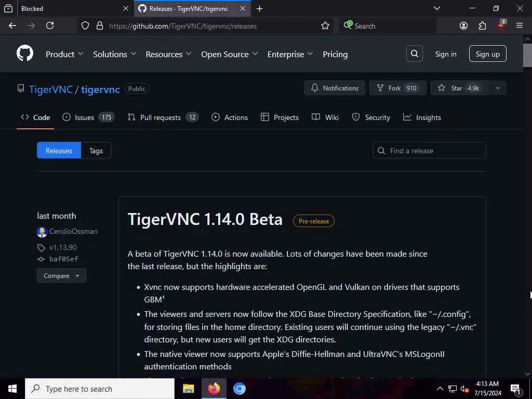Open the Issues tab
The width and height of the screenshot is (532, 399).
[88, 117]
